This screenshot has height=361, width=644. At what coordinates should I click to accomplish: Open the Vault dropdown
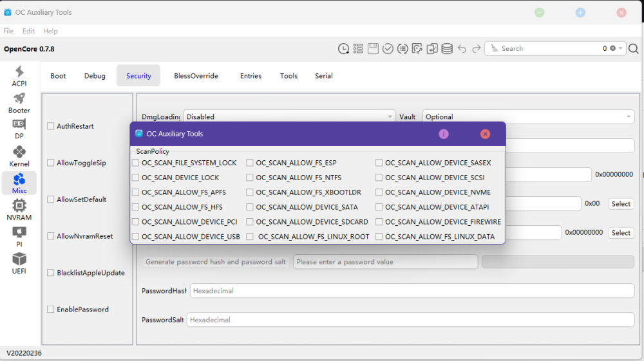[x=528, y=116]
